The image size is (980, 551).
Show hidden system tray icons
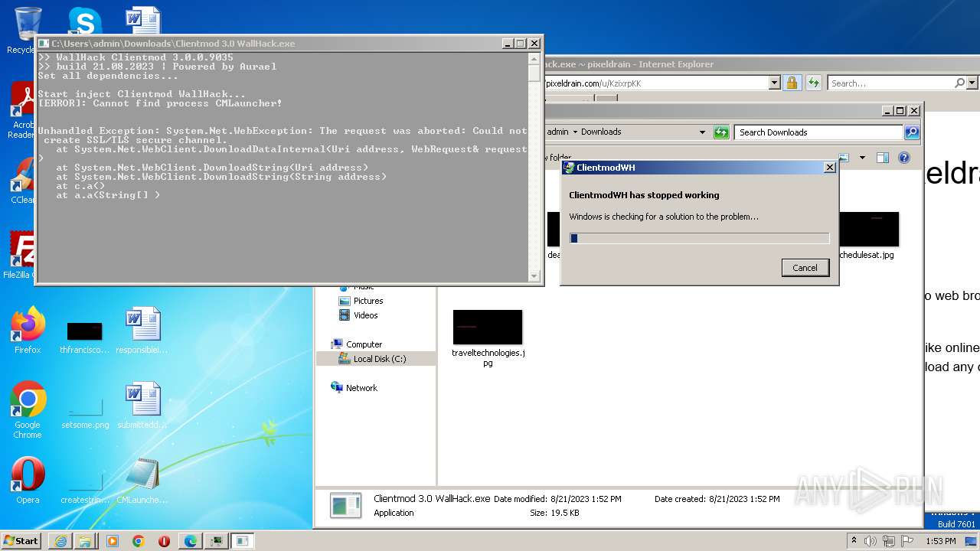(x=854, y=541)
